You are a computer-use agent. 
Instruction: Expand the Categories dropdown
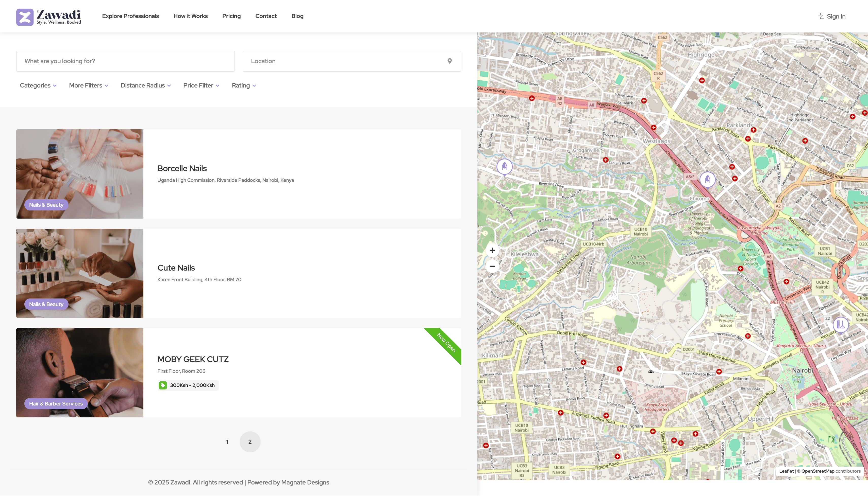38,85
